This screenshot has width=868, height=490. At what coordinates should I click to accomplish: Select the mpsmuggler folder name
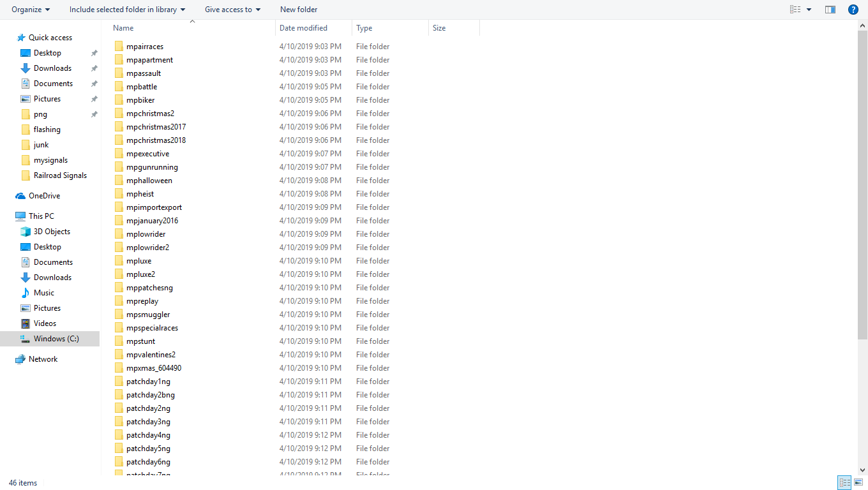(148, 315)
